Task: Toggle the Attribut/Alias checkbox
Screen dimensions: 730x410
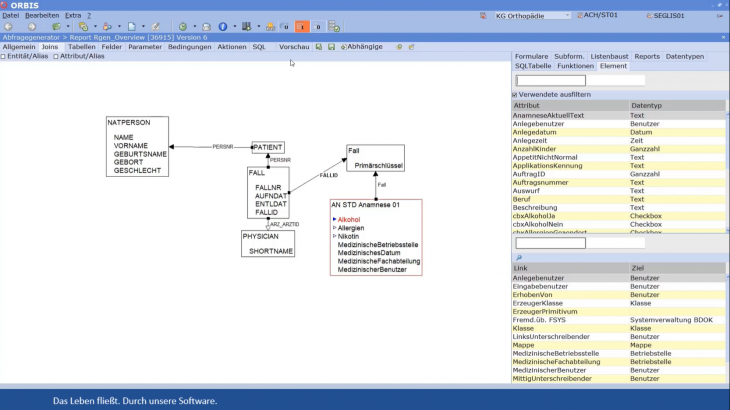Action: coord(55,57)
